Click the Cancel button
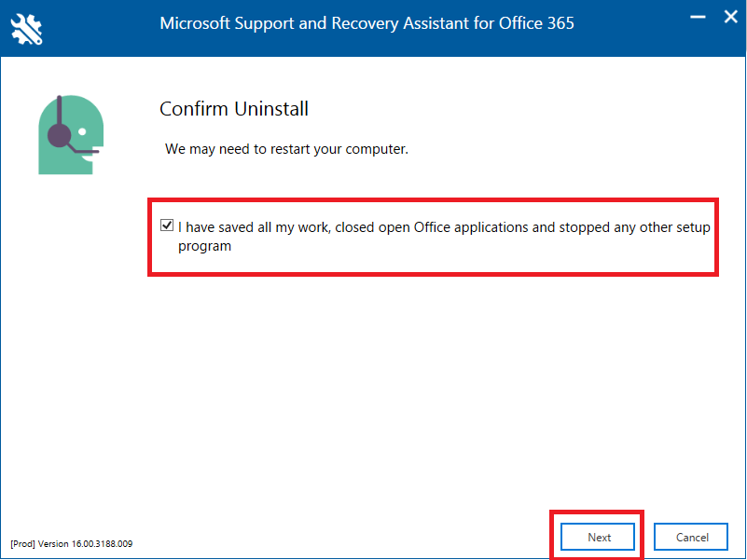 pos(691,537)
